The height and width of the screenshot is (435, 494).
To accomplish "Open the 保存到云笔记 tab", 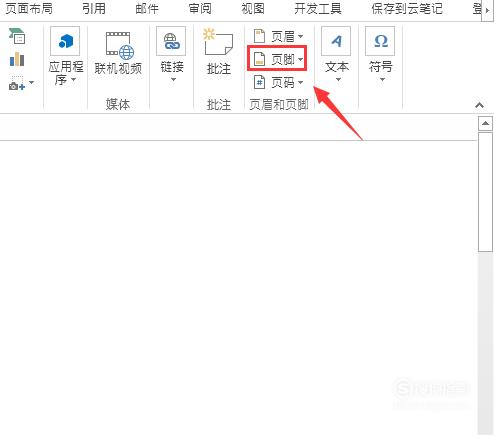I will click(x=407, y=9).
